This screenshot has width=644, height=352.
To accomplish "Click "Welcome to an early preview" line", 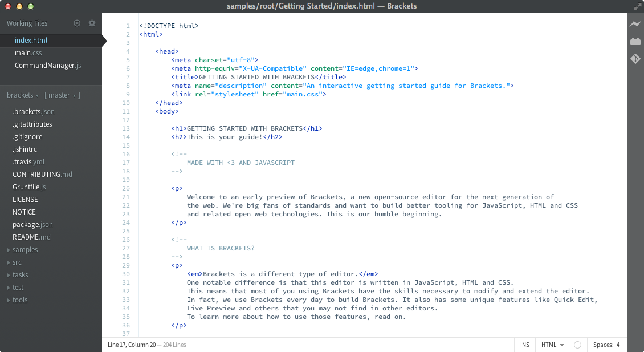I will (x=370, y=197).
